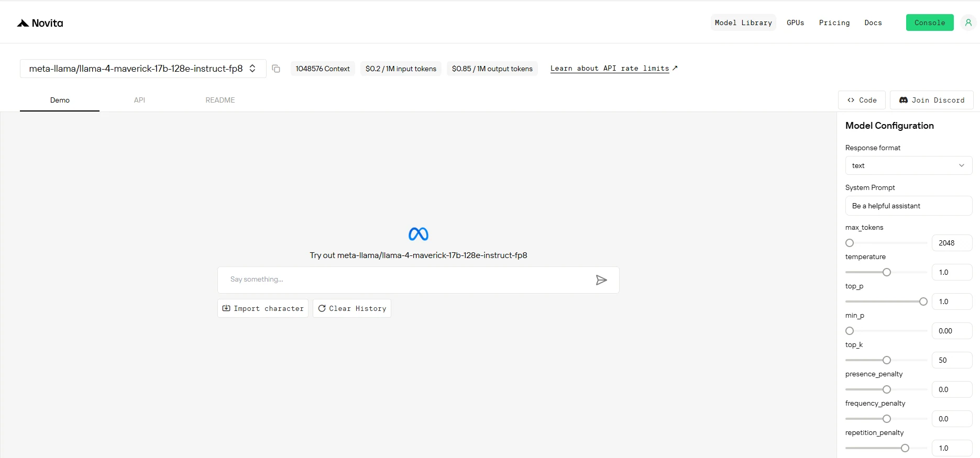This screenshot has width=980, height=458.
Task: Edit the min_p value 0.00
Action: [x=952, y=331]
